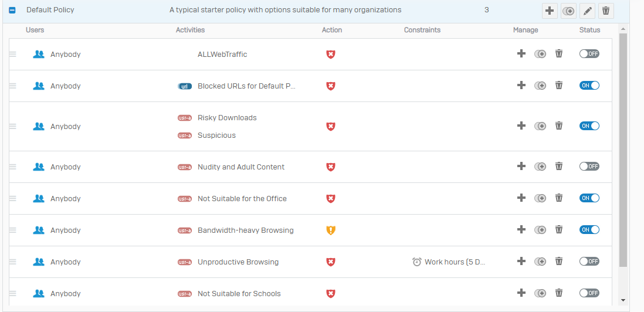Screen dimensions: 644x312
Task: Collapse the Default Policy section
Action: click(12, 10)
